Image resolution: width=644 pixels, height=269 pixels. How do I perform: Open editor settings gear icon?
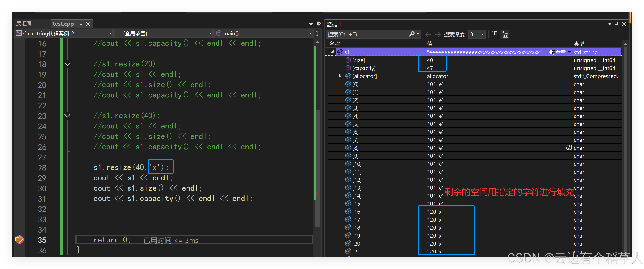(x=319, y=24)
